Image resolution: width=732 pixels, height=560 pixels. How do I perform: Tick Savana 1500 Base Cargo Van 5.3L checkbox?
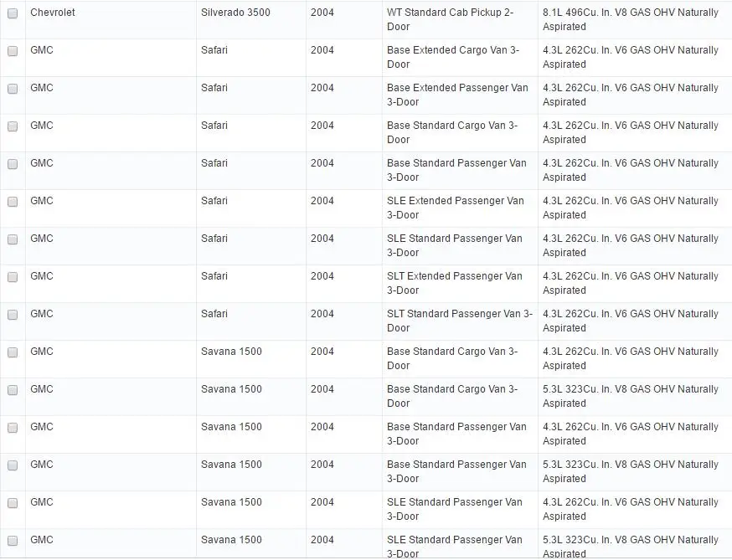pos(13,390)
